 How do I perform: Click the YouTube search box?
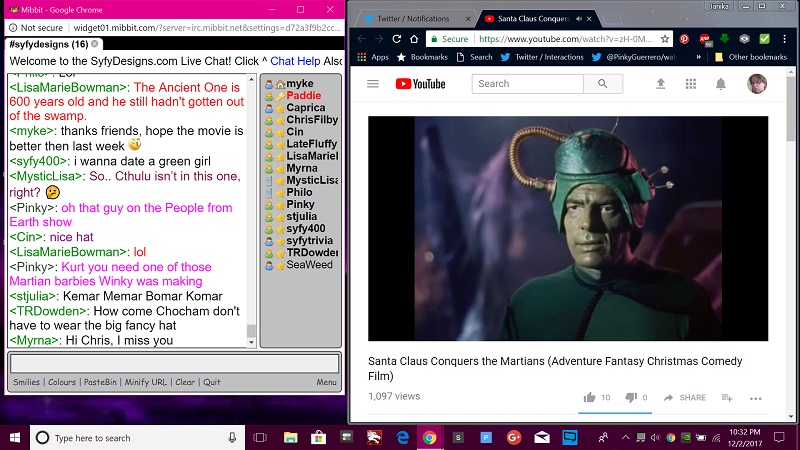click(x=528, y=84)
